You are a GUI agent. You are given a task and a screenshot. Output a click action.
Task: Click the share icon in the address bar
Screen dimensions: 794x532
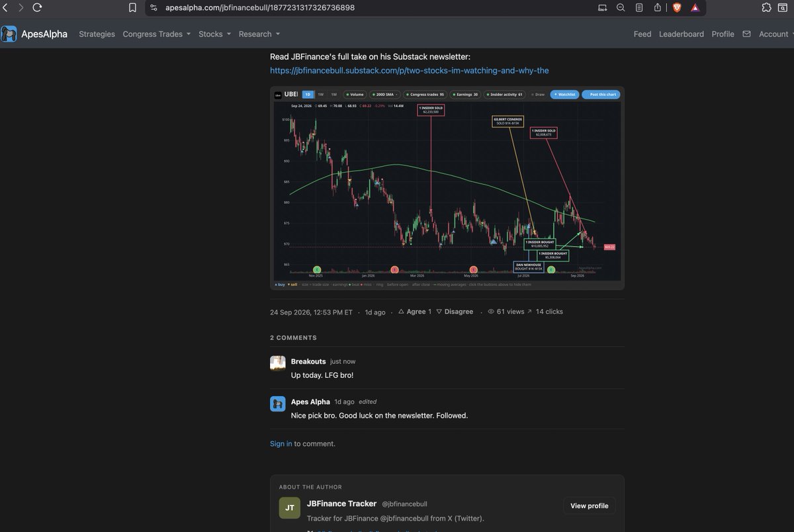pos(658,8)
